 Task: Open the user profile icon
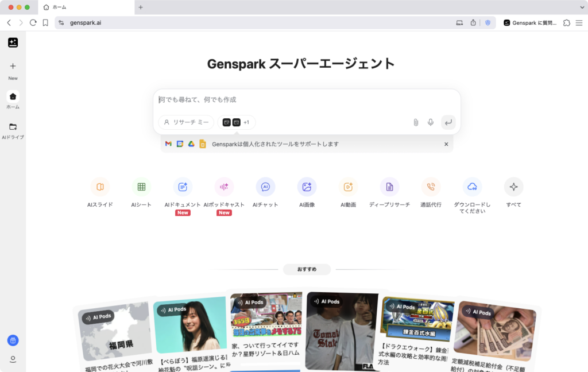tap(13, 359)
